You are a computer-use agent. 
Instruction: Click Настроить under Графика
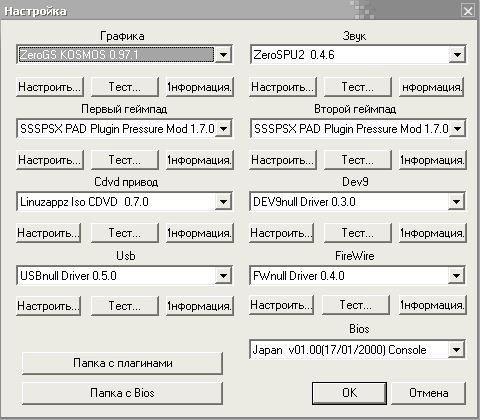point(50,87)
